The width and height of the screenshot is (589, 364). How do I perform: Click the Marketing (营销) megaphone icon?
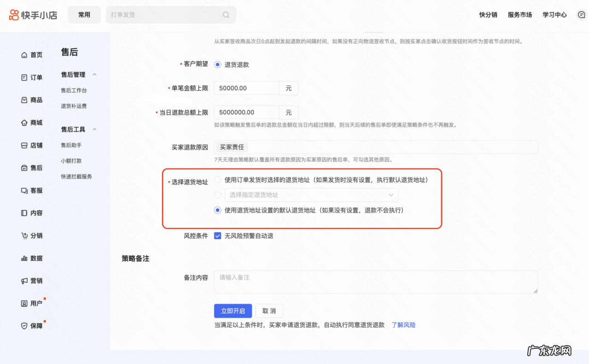[24, 281]
